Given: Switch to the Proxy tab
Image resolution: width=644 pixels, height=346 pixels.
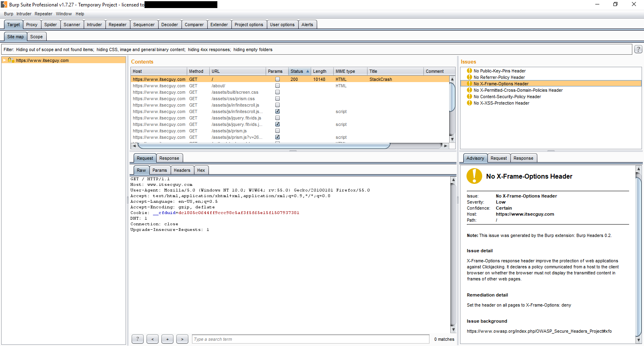Looking at the screenshot, I should click(x=32, y=25).
